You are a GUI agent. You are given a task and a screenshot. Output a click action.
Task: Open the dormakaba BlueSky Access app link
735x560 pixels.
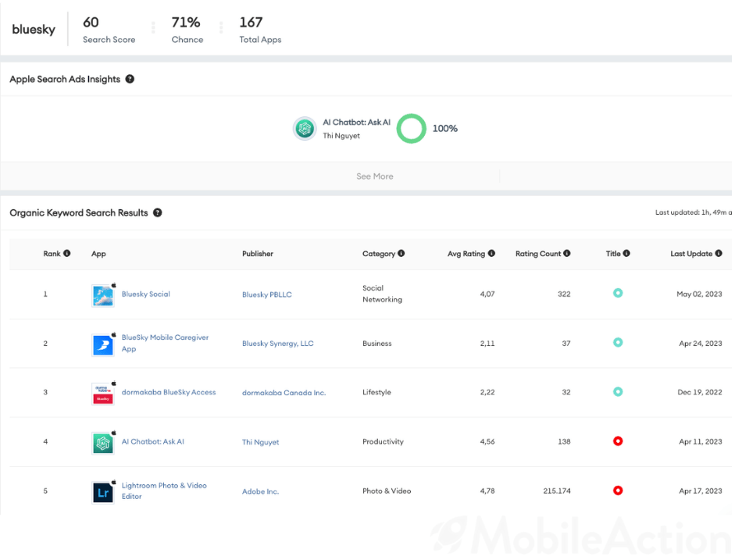[x=169, y=392]
